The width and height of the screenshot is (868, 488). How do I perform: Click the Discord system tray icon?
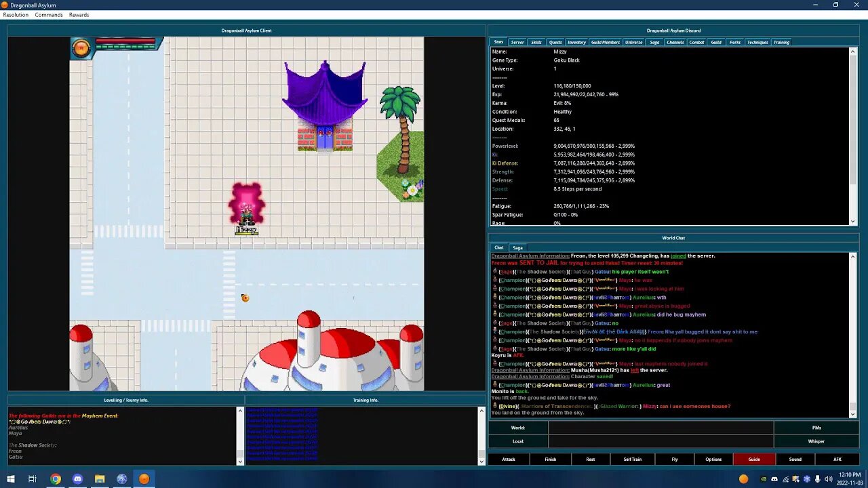(774, 479)
